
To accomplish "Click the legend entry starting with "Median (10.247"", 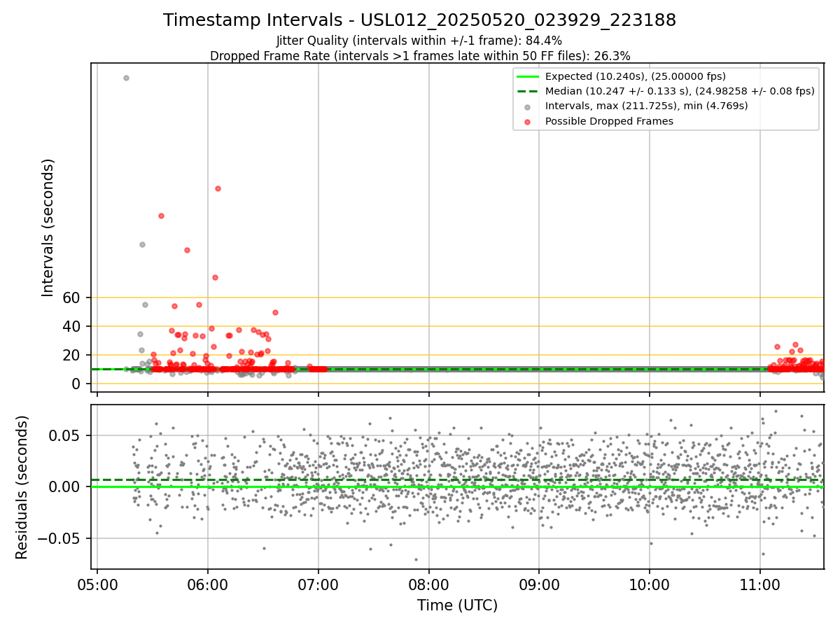I will pyautogui.click(x=680, y=91).
